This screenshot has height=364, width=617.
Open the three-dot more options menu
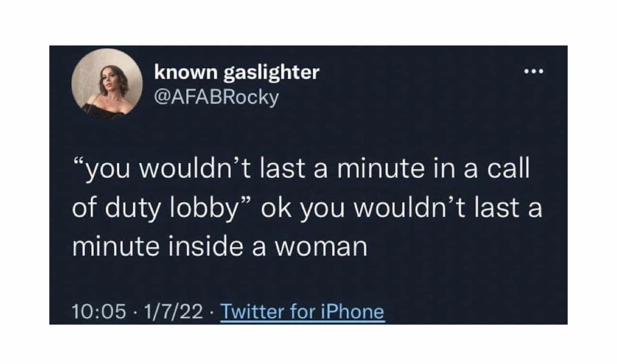(534, 71)
